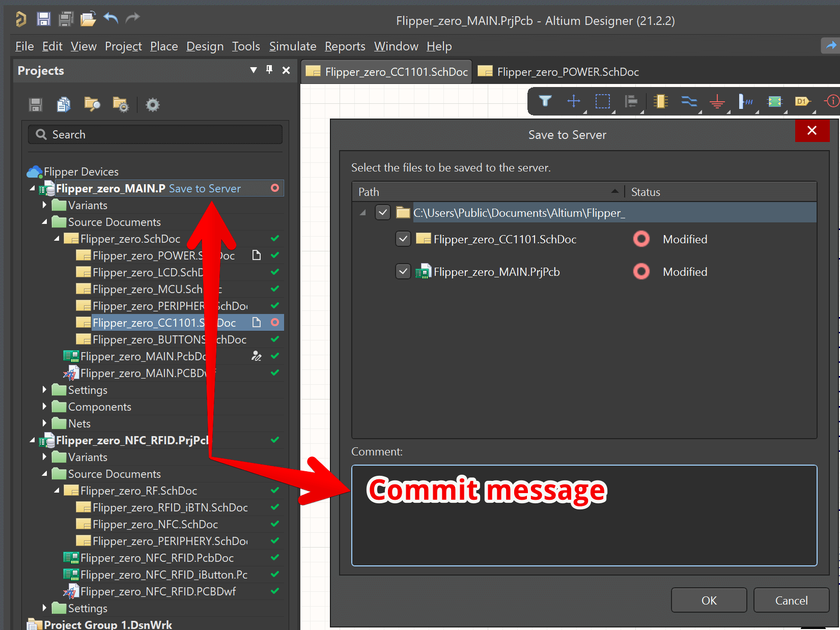Viewport: 840px width, 630px height.
Task: Collapse Flipper_zero.SchDoc tree node
Action: 57,239
